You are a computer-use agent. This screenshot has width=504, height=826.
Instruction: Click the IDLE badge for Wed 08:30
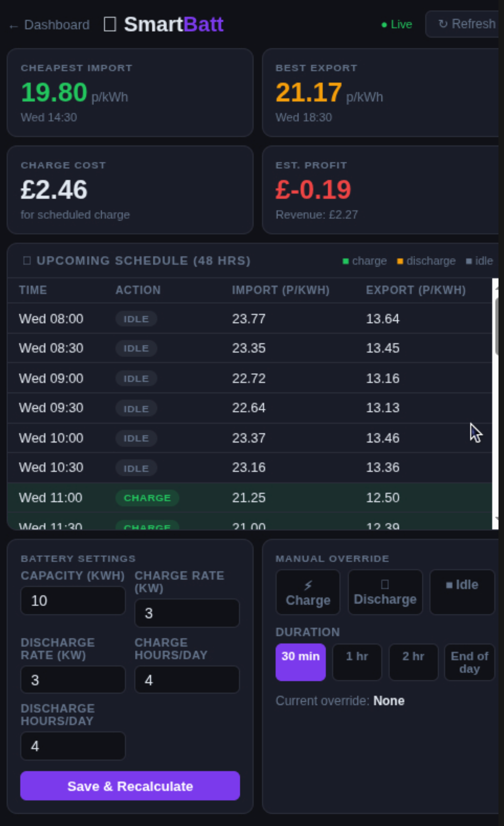136,348
